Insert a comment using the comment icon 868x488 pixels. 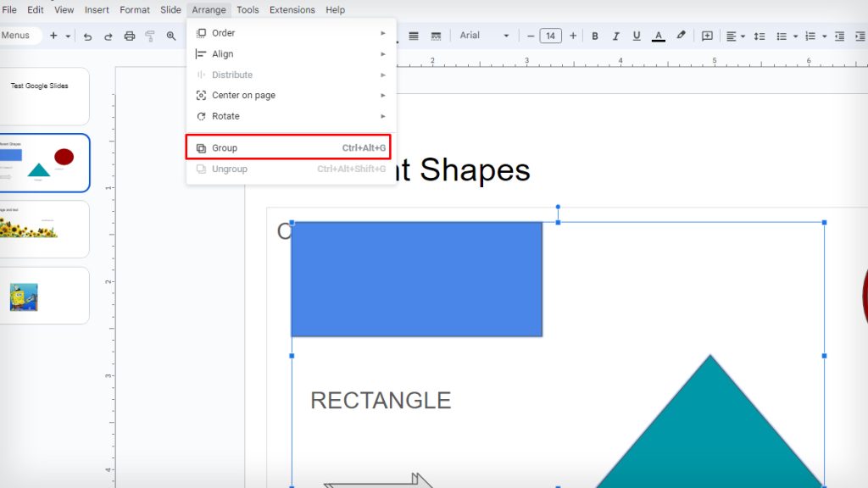click(x=708, y=36)
